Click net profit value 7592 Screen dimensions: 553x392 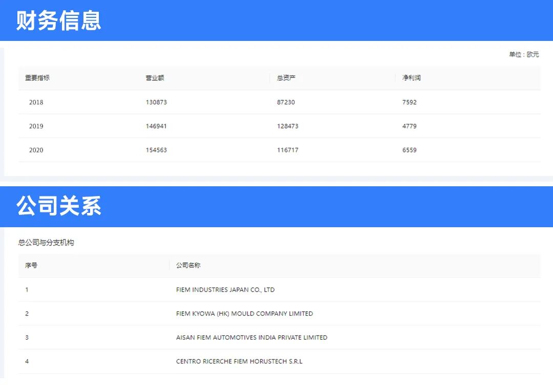click(x=410, y=102)
